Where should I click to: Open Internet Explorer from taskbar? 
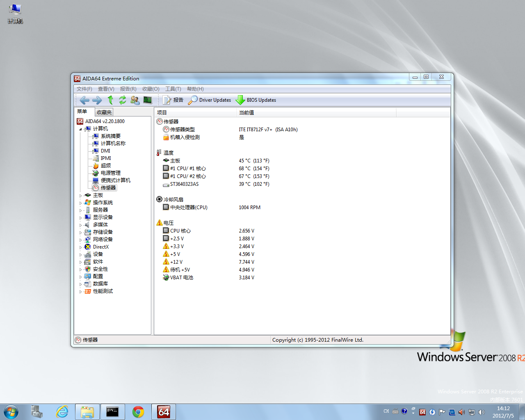62,412
